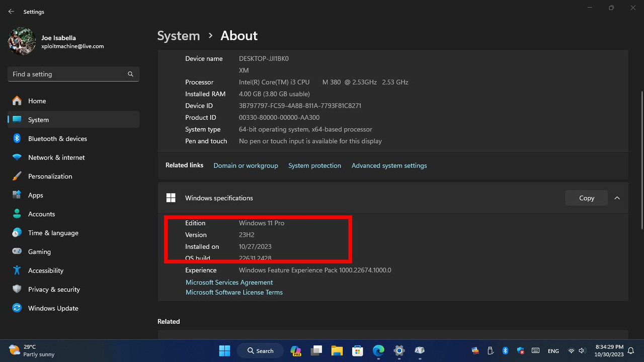The image size is (644, 362).
Task: Open the Windows Start menu
Action: [x=225, y=350]
